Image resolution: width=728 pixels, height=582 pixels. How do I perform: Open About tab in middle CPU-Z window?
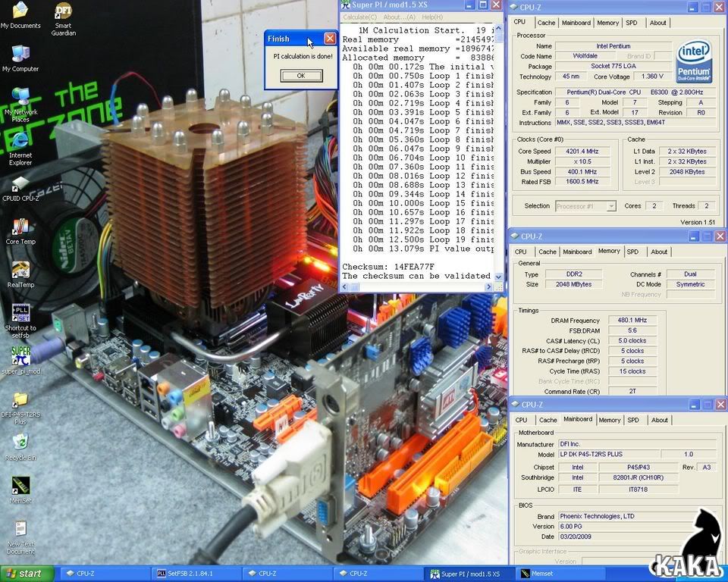point(659,252)
